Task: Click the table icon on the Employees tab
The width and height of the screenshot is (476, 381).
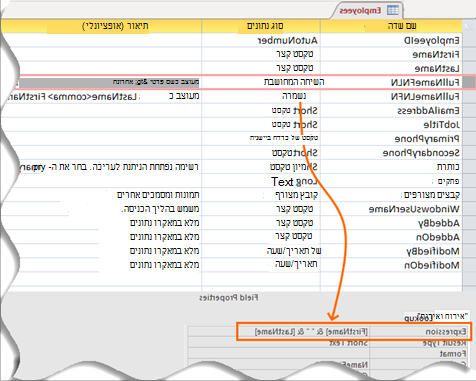Action: coord(393,10)
